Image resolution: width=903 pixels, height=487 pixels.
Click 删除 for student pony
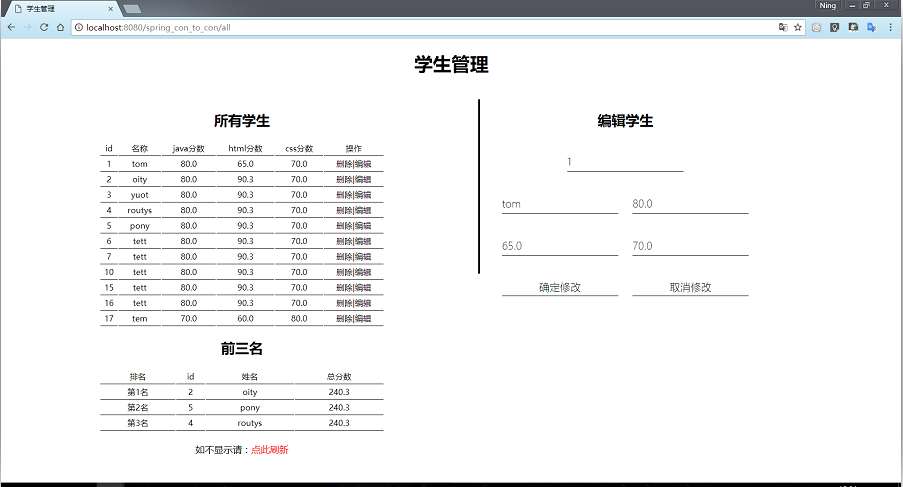pos(344,226)
